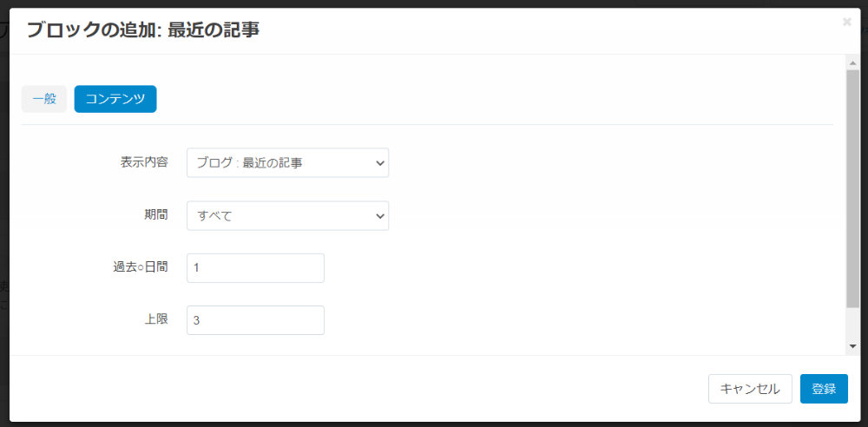Click the dialog's vertical scrollbar thumb

pyautogui.click(x=853, y=188)
